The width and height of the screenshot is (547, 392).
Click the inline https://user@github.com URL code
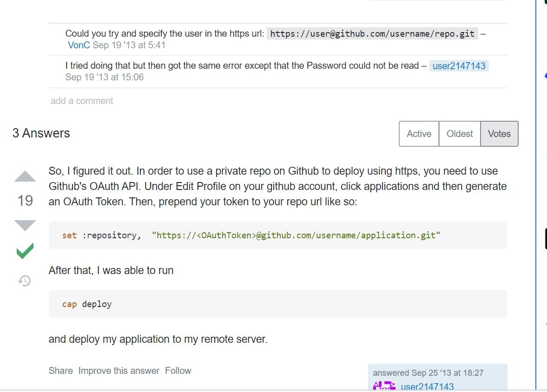point(372,33)
